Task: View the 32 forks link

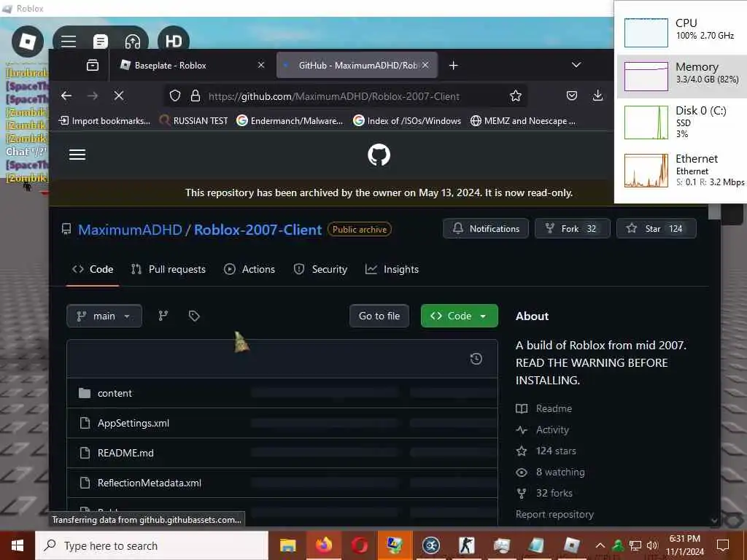Action: click(x=544, y=494)
